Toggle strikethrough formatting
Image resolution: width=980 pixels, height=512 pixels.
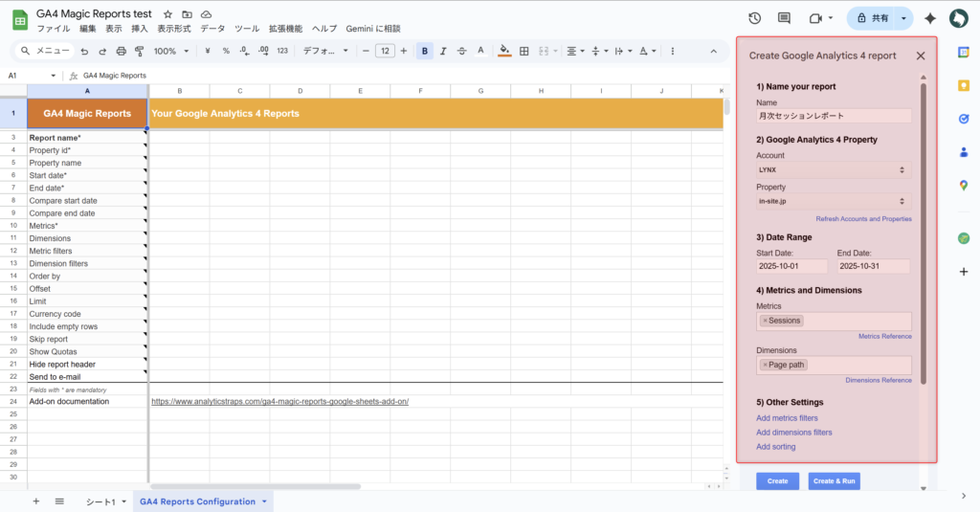click(462, 51)
